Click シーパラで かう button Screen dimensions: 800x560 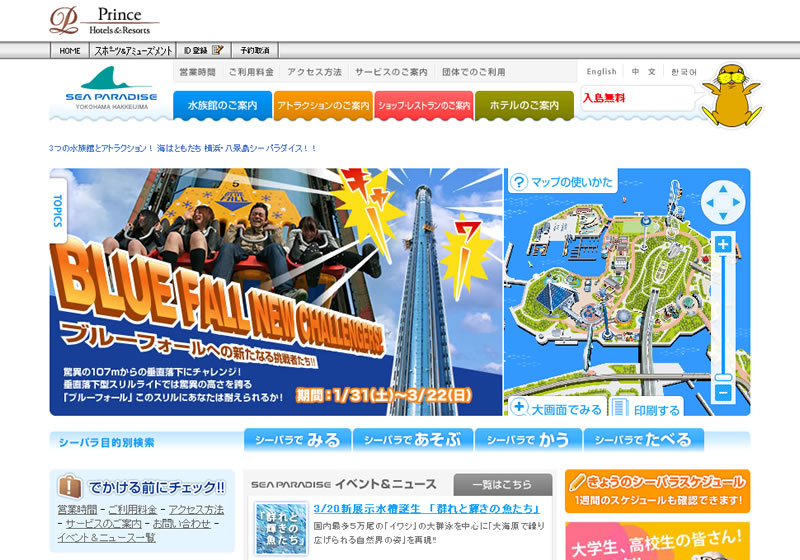(528, 440)
